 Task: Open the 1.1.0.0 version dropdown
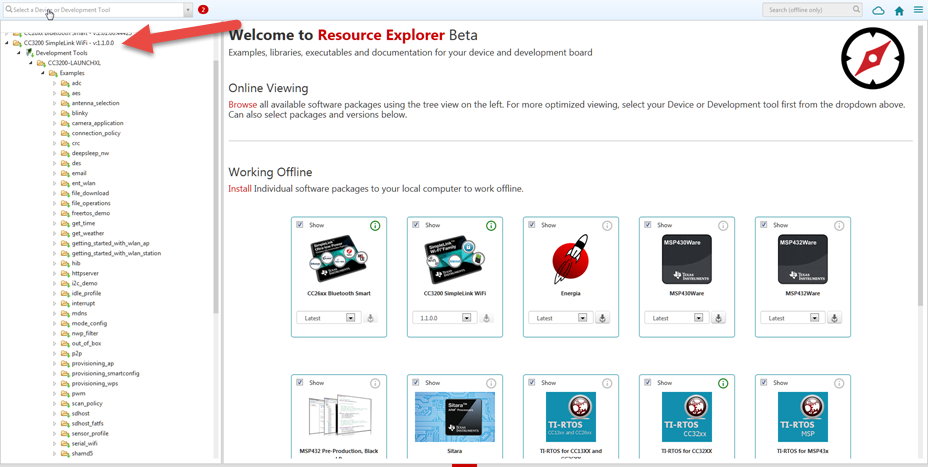pyautogui.click(x=466, y=318)
